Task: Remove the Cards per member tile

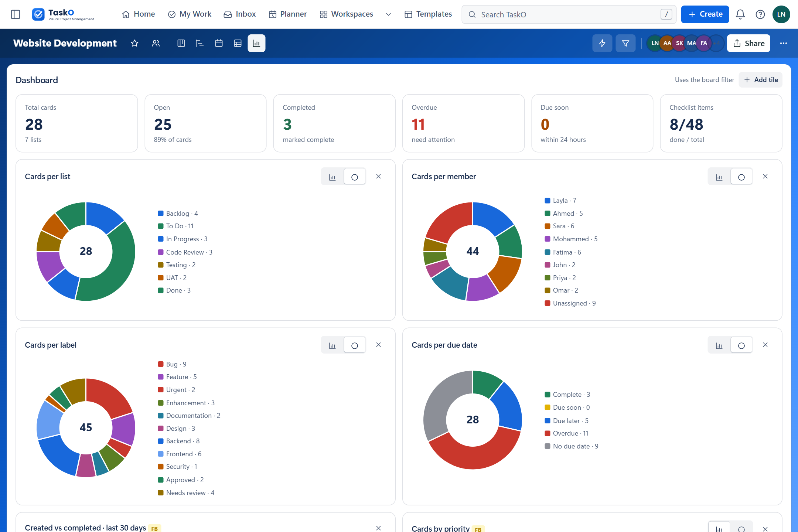Action: point(765,176)
